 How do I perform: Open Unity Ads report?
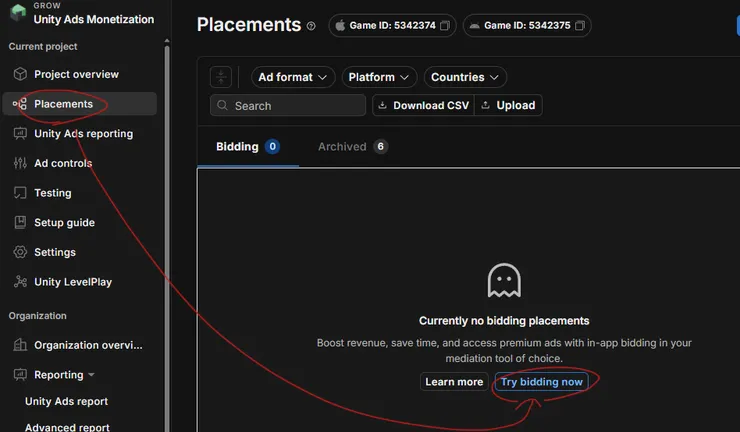click(x=67, y=401)
